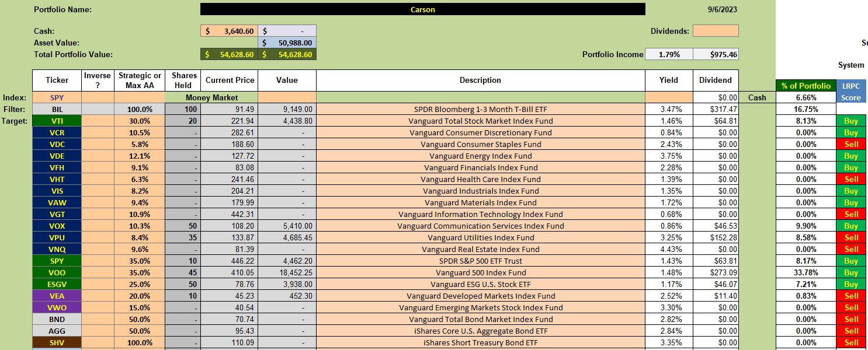Image resolution: width=868 pixels, height=350 pixels.
Task: Click the Buy score for ESGV
Action: tap(850, 284)
